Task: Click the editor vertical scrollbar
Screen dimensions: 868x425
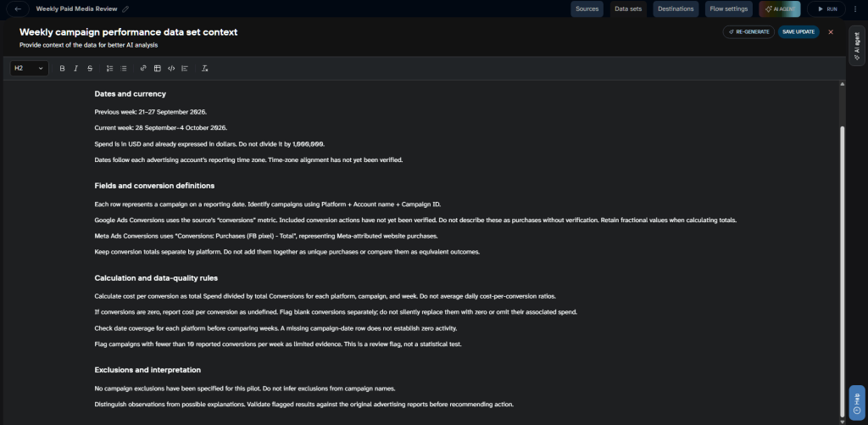Action: click(x=843, y=271)
